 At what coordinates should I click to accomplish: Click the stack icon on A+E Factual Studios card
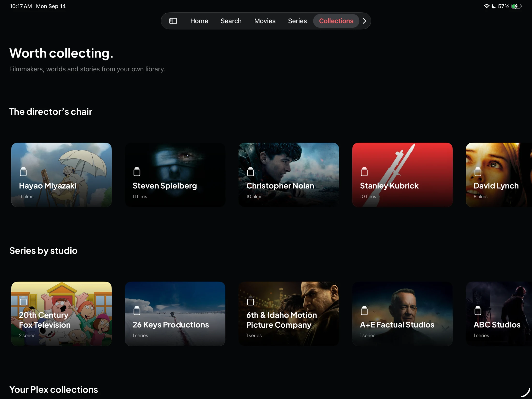[x=364, y=311]
